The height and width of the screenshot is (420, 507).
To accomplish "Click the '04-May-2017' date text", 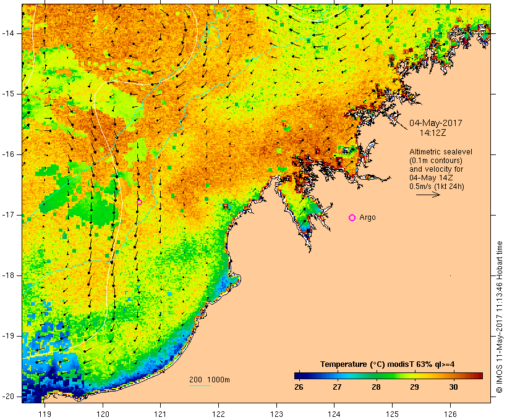I will tap(435, 123).
